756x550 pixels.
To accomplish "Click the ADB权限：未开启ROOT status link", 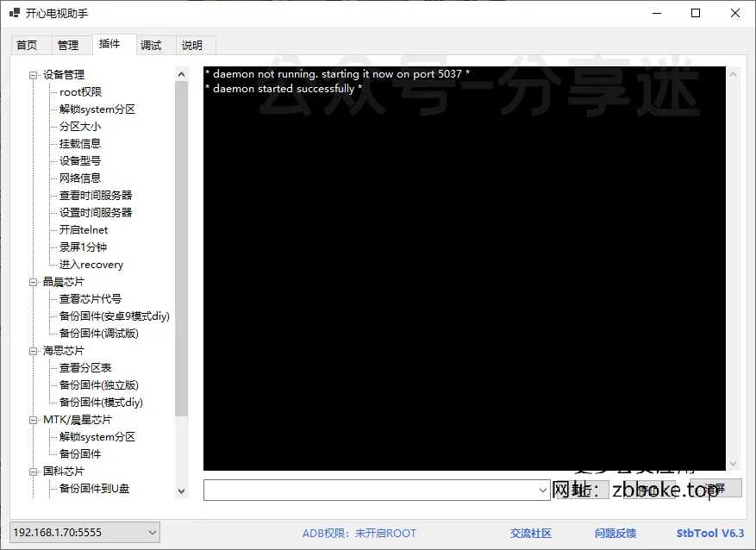I will point(359,533).
